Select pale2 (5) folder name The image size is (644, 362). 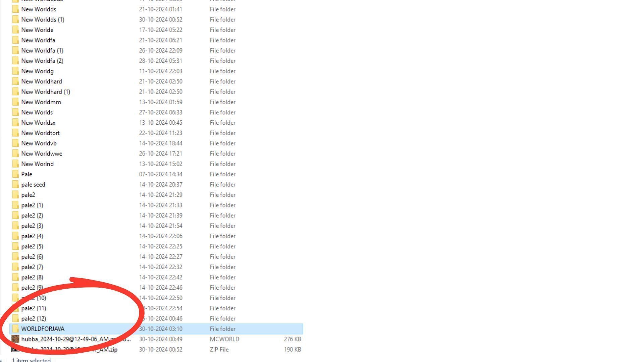click(x=32, y=247)
